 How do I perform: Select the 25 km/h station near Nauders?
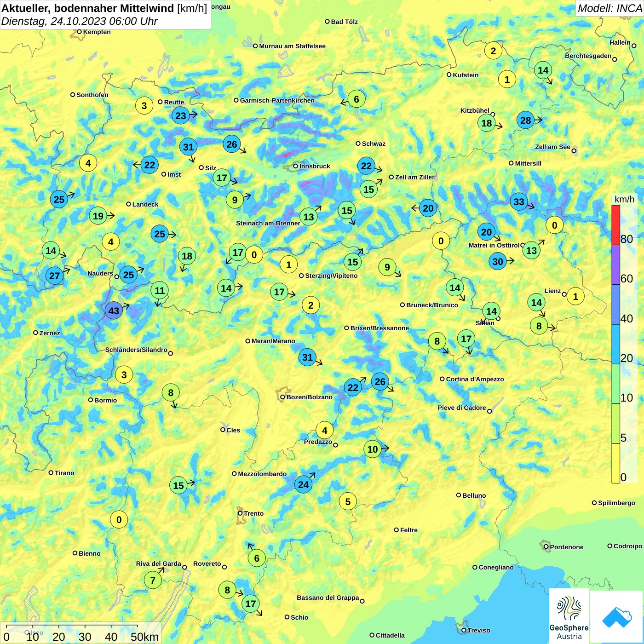point(128,275)
